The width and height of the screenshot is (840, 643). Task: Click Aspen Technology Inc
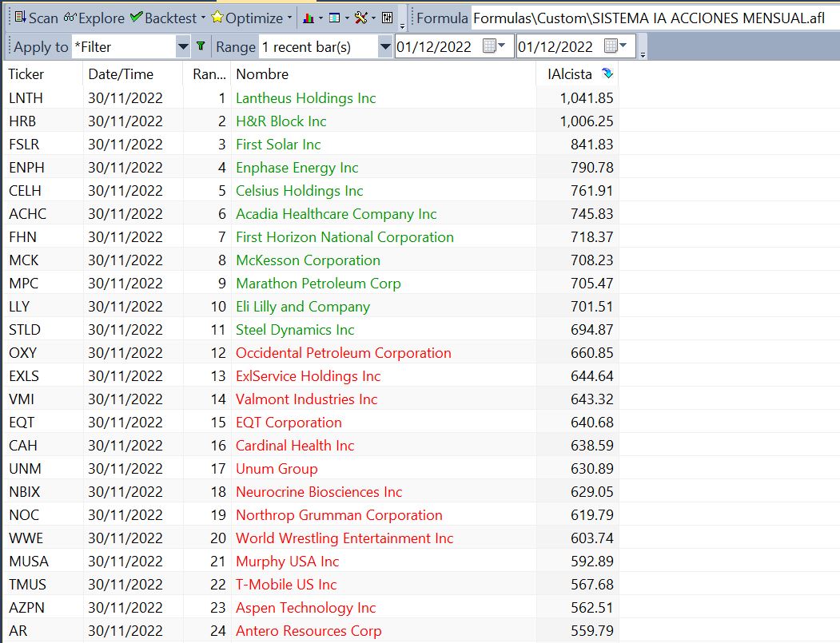tap(306, 608)
